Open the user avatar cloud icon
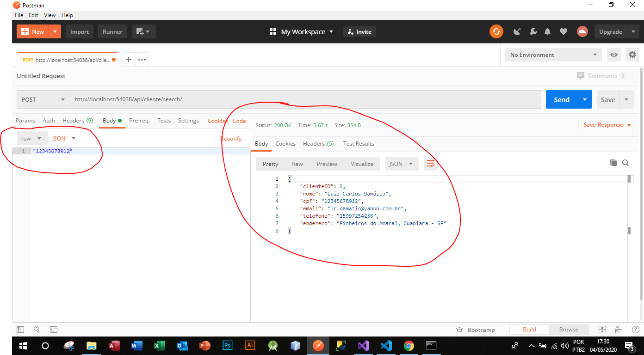 pyautogui.click(x=582, y=31)
